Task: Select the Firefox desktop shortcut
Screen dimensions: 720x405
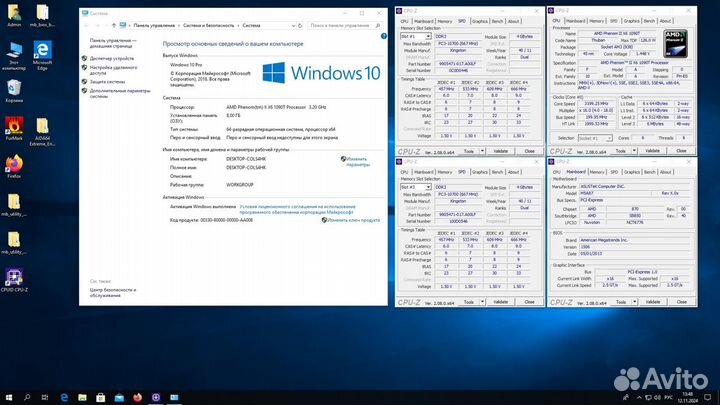Action: (14, 167)
